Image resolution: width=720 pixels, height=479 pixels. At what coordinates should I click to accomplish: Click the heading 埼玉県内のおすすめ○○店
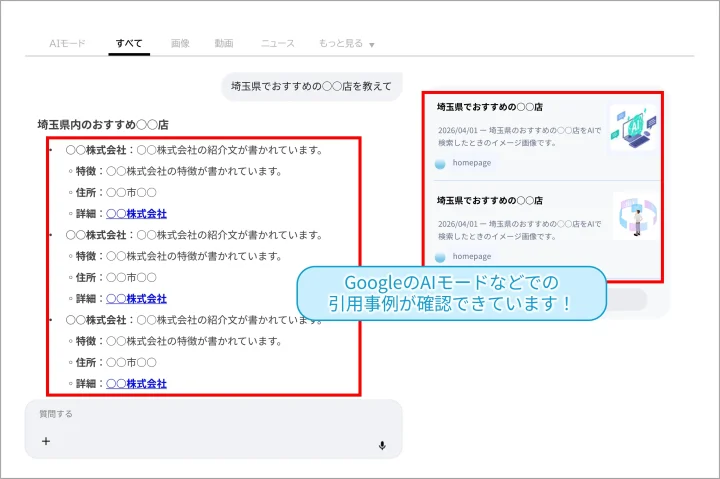(x=103, y=124)
